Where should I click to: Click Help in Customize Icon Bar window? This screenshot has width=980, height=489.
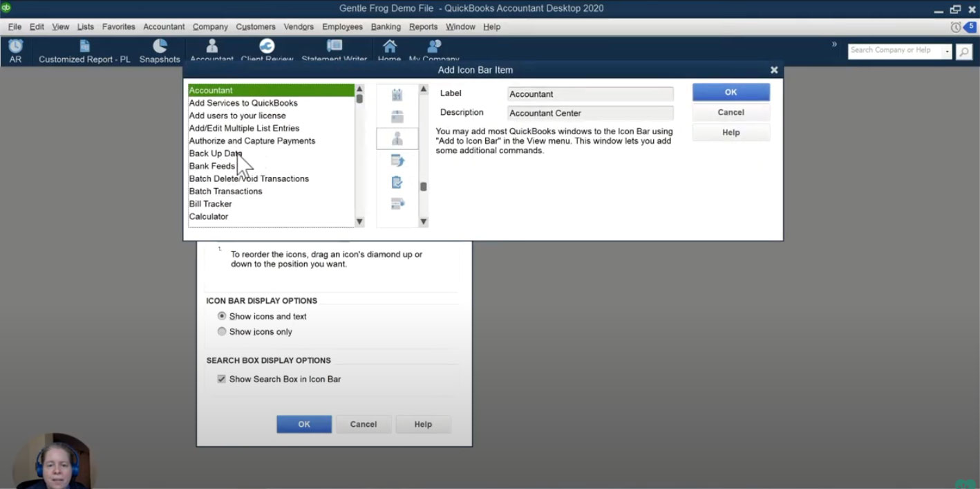click(423, 424)
